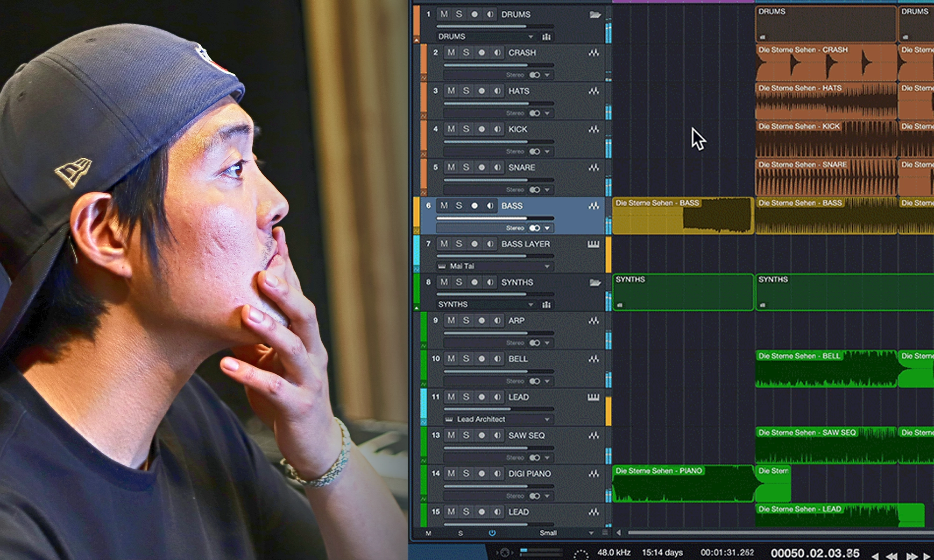Open the DRUMS folder track icon
The width and height of the screenshot is (934, 560).
click(594, 14)
